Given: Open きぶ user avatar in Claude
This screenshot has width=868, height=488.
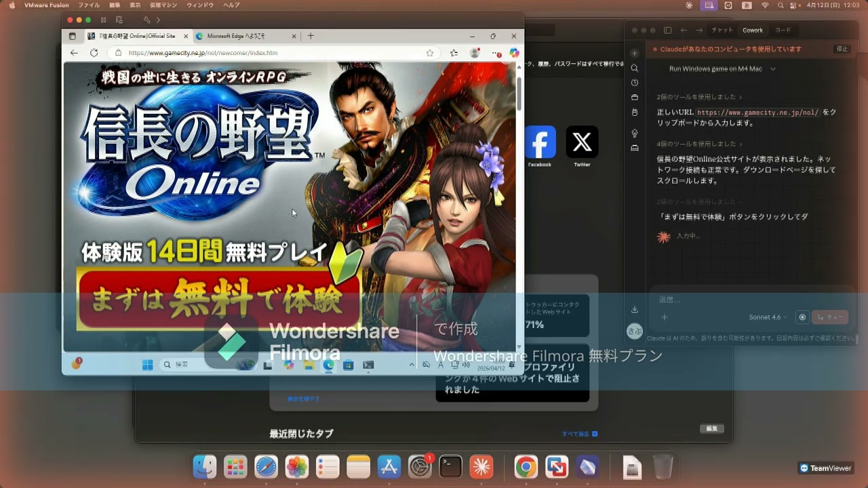Looking at the screenshot, I should (634, 331).
